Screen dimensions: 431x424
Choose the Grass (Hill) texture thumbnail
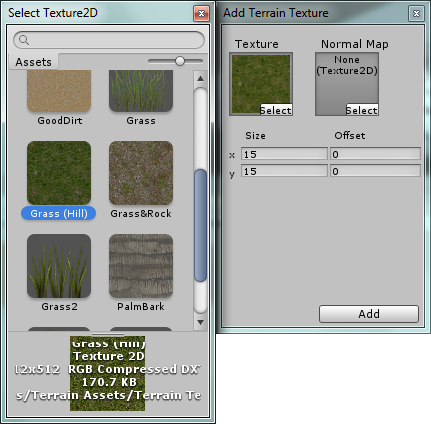click(59, 173)
